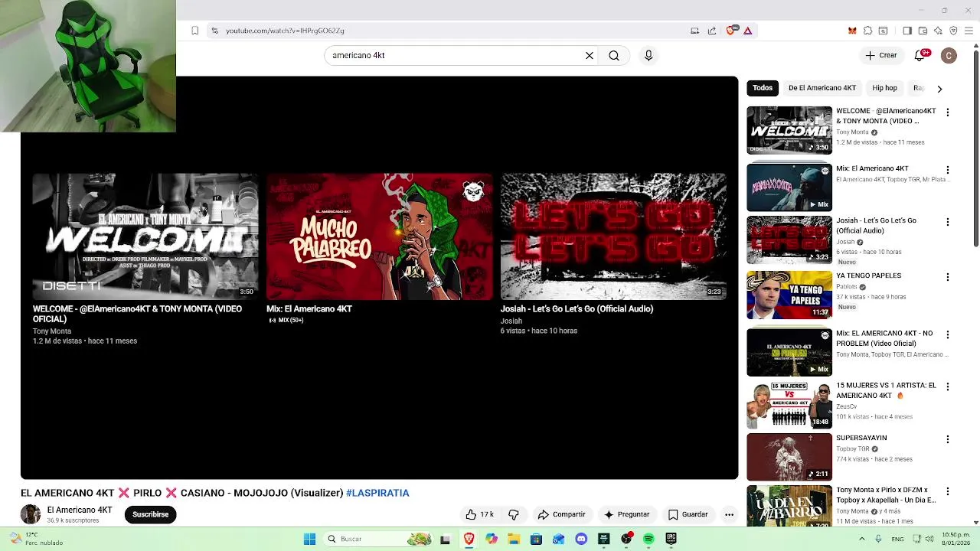The image size is (980, 551).
Task: Open the browser hamburger menu
Action: (970, 31)
